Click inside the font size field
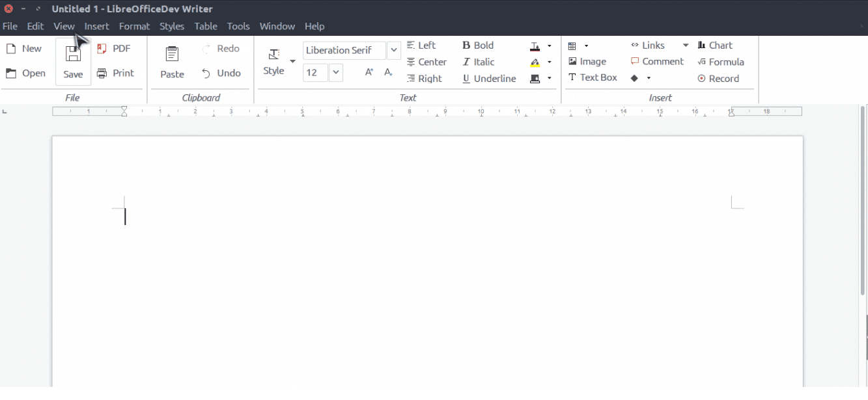The width and height of the screenshot is (868, 400). tap(315, 72)
